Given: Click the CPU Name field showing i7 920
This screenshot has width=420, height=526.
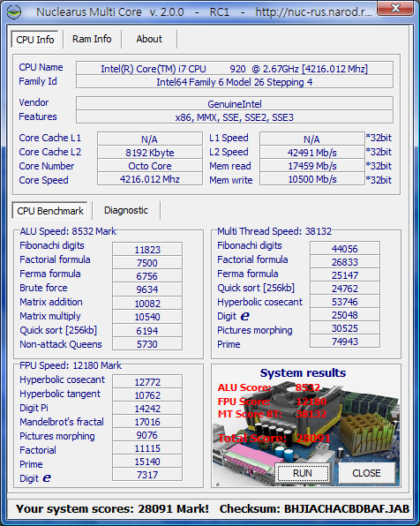Looking at the screenshot, I should [x=235, y=69].
